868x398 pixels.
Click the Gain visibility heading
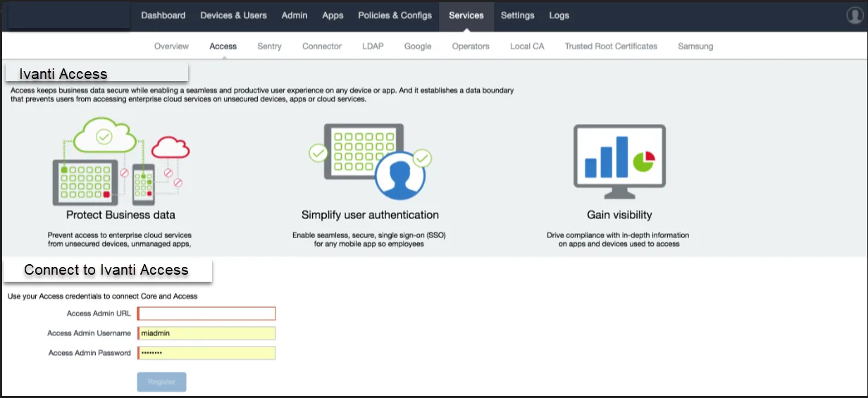(x=619, y=215)
